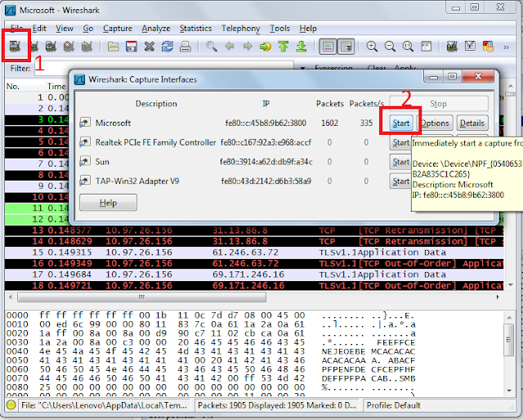The height and width of the screenshot is (420, 523).
Task: Open the Telephony menu
Action: (240, 29)
